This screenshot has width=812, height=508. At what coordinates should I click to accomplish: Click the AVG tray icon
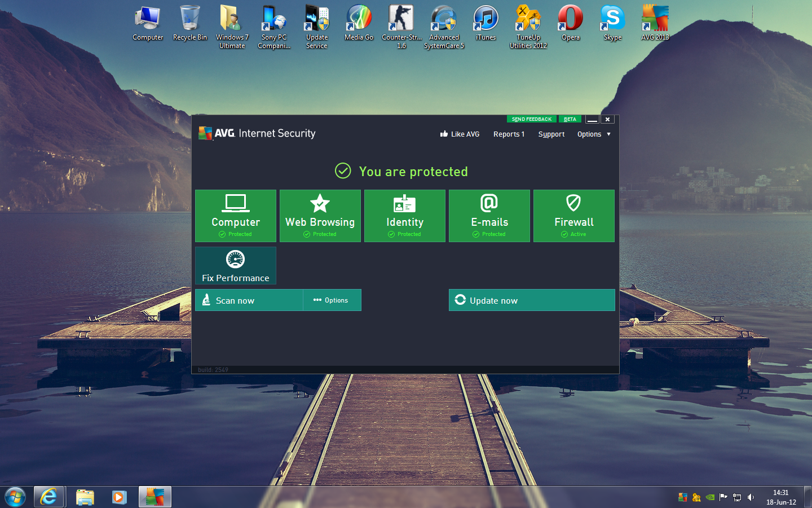click(x=683, y=497)
